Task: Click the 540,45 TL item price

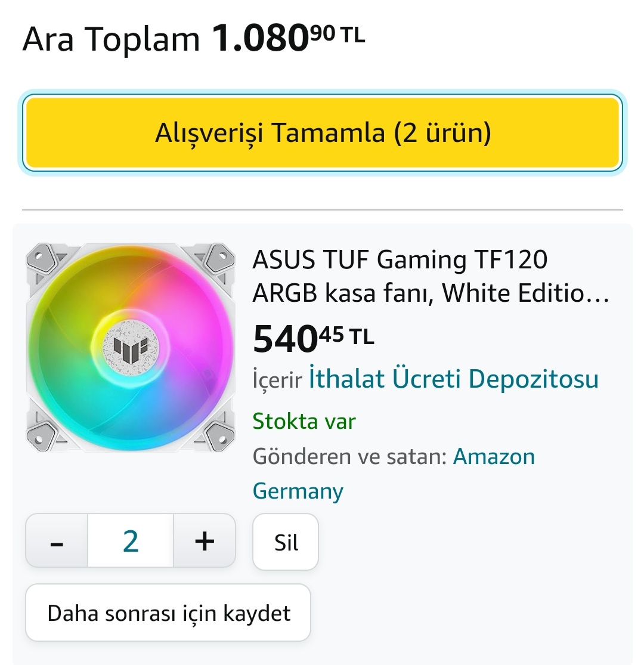Action: [x=314, y=338]
